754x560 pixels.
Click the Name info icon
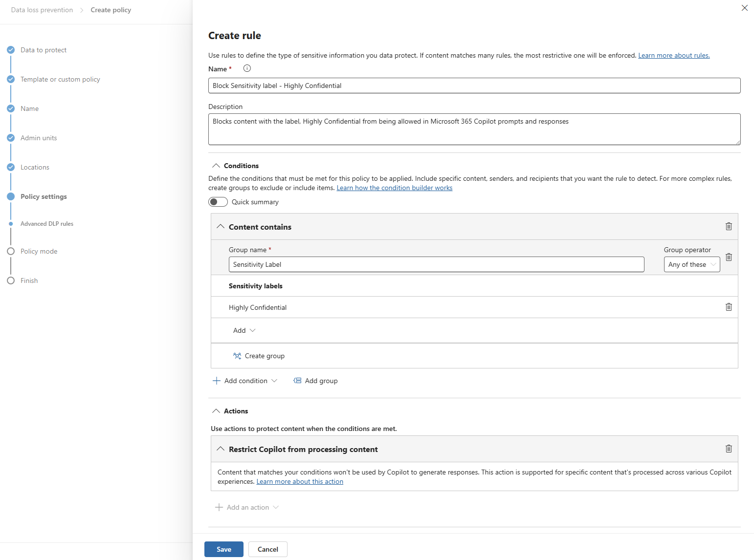(x=247, y=68)
